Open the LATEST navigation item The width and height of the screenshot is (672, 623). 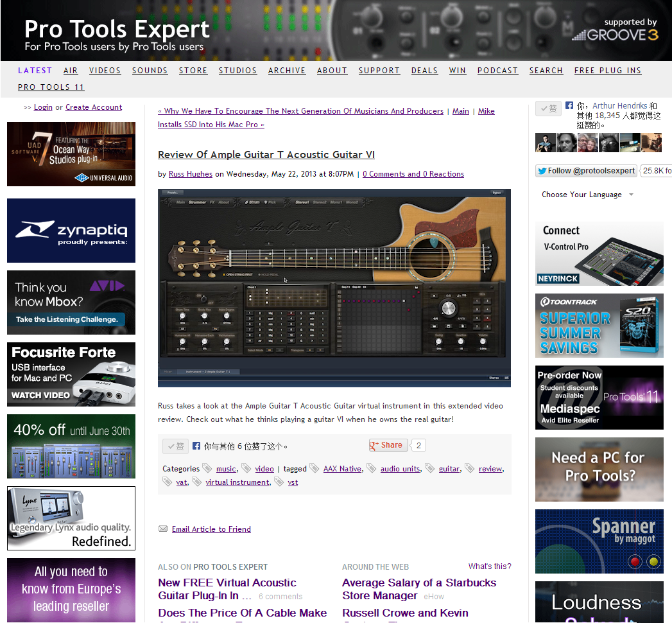[x=35, y=70]
